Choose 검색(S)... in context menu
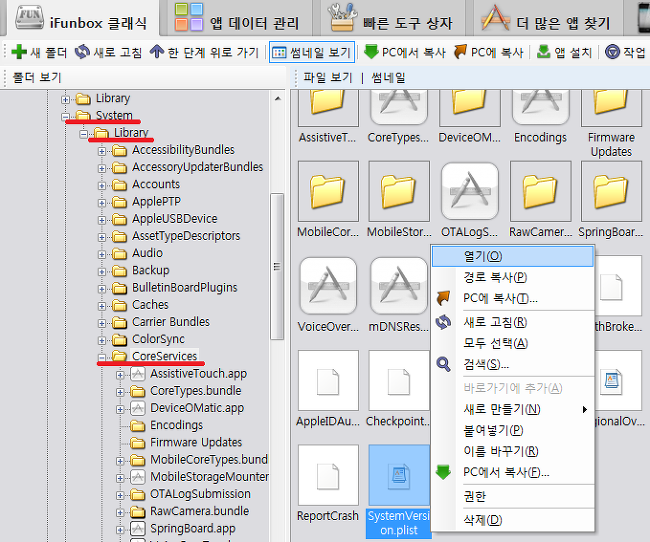Screen dimensions: 650x542 pyautogui.click(x=513, y=365)
